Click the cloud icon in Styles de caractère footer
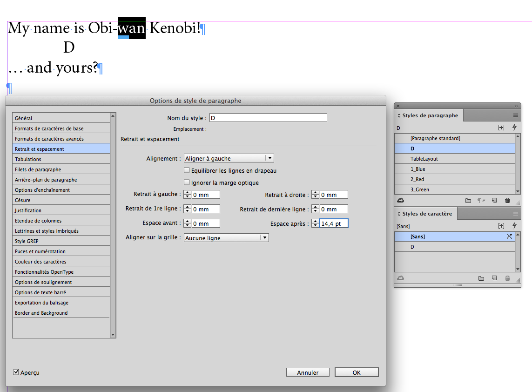Image resolution: width=532 pixels, height=392 pixels. (x=401, y=278)
